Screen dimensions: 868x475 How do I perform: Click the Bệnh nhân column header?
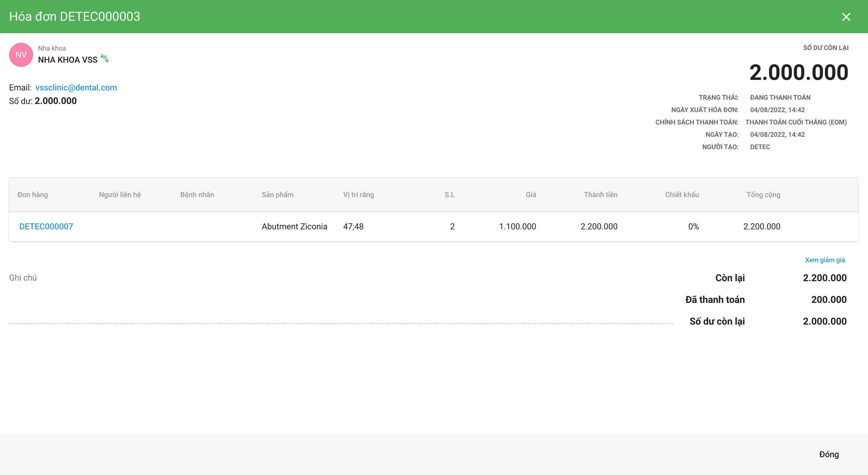[x=197, y=195]
